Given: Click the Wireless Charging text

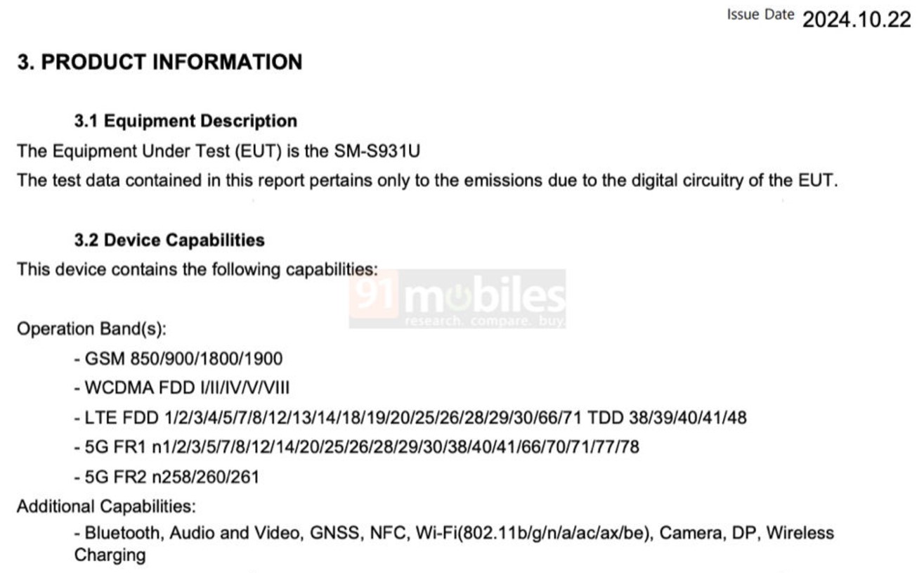Looking at the screenshot, I should pyautogui.click(x=454, y=544).
